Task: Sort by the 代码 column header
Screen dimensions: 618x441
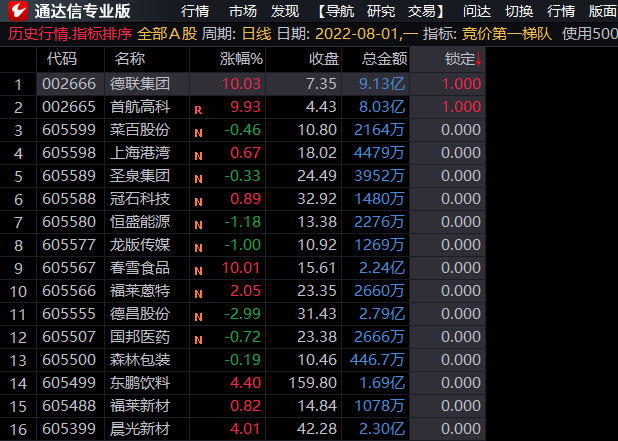Action: click(62, 59)
